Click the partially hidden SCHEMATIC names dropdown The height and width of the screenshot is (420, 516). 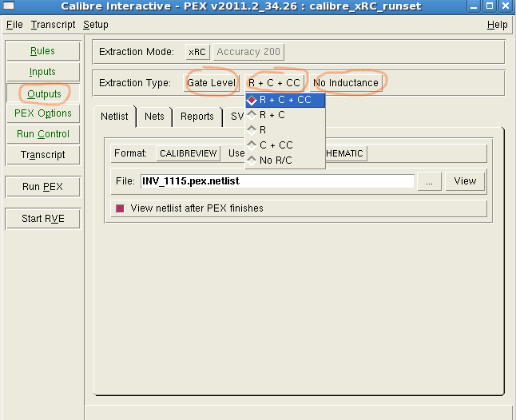click(x=346, y=153)
